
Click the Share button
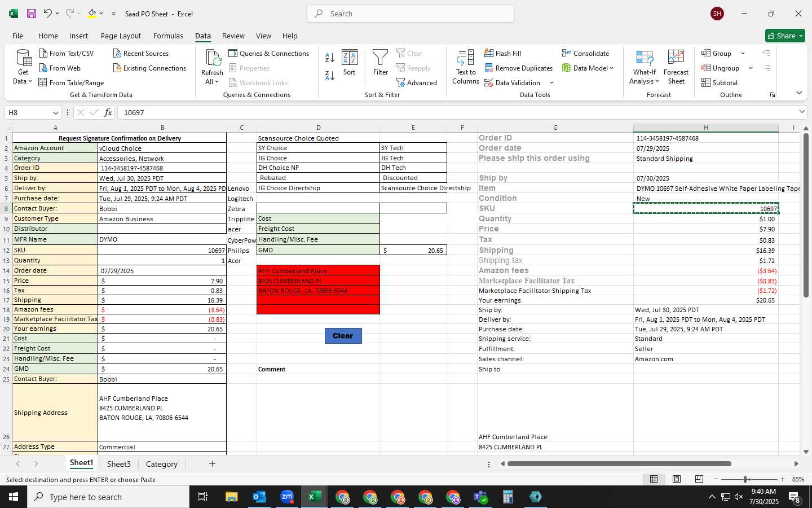pyautogui.click(x=785, y=36)
